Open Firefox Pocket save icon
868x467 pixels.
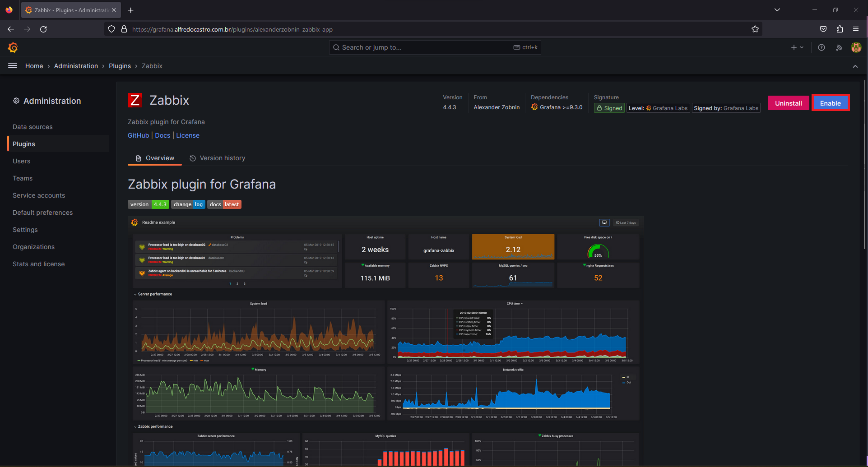click(x=823, y=29)
